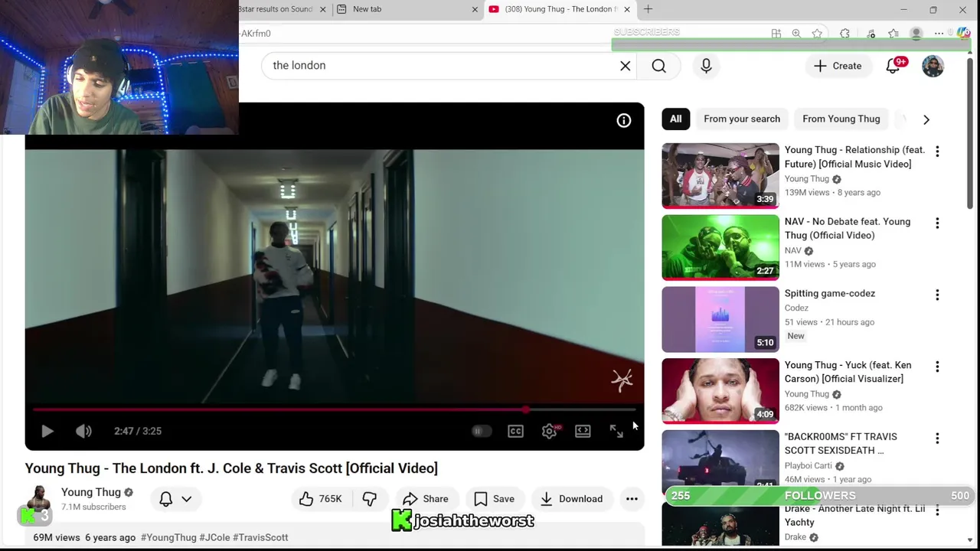The width and height of the screenshot is (980, 551).
Task: Click the #JCole hashtag
Action: pos(214,537)
